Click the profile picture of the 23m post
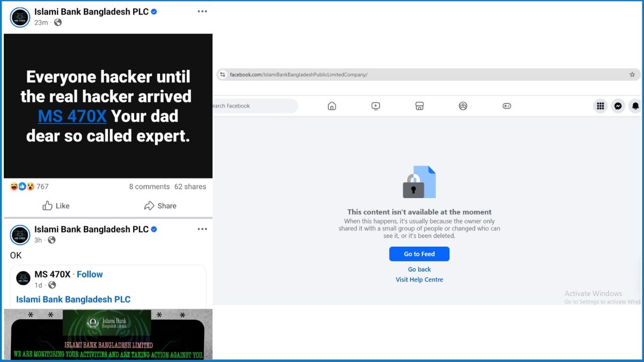Image resolution: width=644 pixels, height=362 pixels. pos(20,17)
